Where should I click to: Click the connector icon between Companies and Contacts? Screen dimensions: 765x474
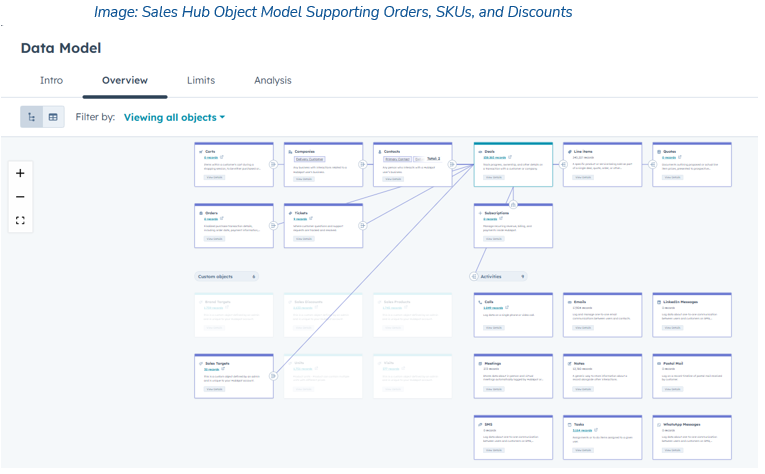tap(364, 164)
